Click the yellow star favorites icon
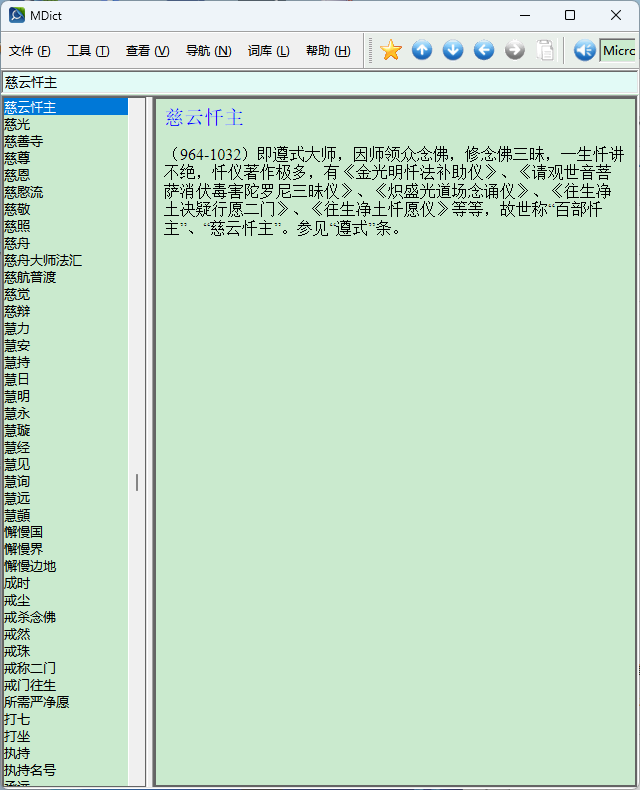This screenshot has width=640, height=790. [x=391, y=50]
